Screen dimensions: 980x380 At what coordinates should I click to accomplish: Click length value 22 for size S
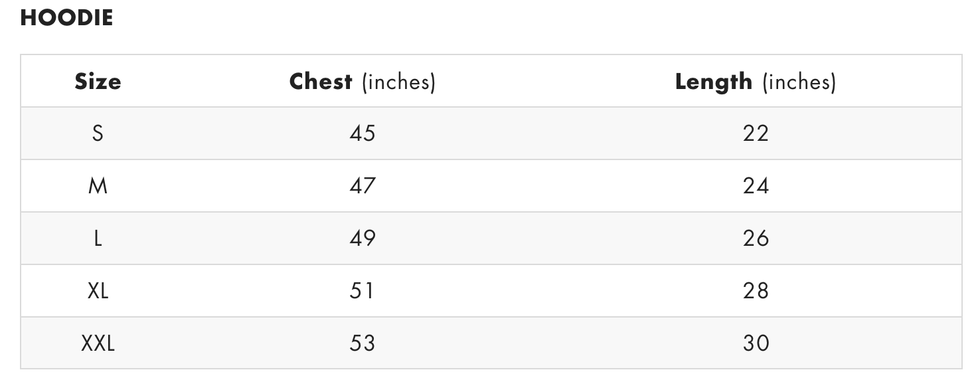(x=756, y=134)
